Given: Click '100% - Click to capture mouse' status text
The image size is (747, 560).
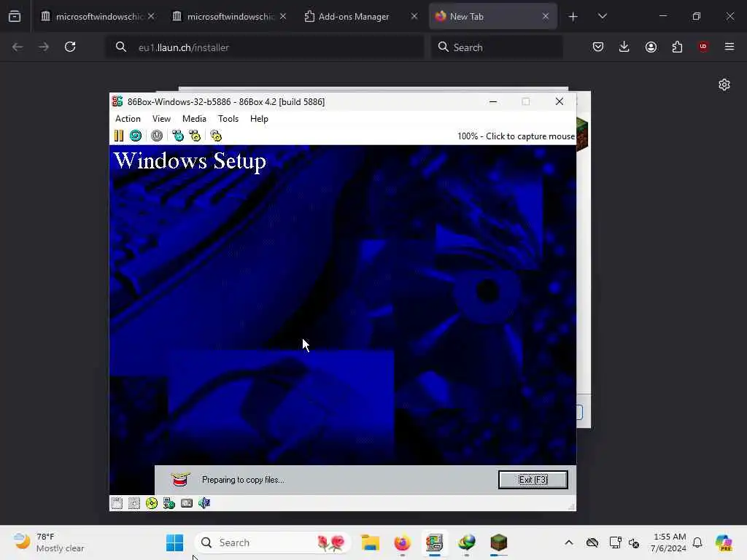Looking at the screenshot, I should tap(516, 136).
